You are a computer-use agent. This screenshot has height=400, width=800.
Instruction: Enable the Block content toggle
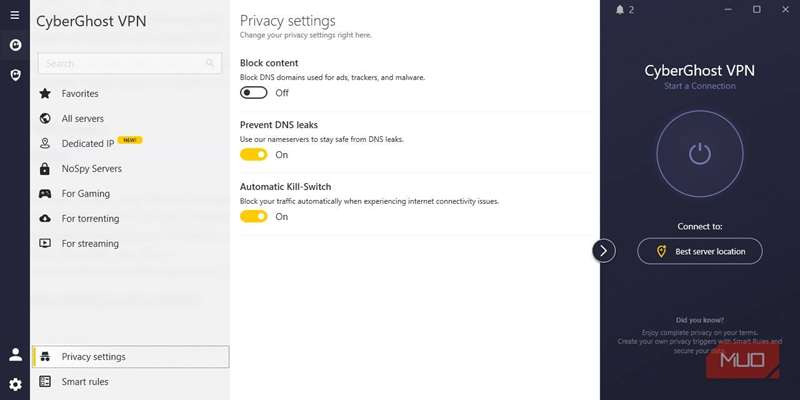click(x=254, y=92)
